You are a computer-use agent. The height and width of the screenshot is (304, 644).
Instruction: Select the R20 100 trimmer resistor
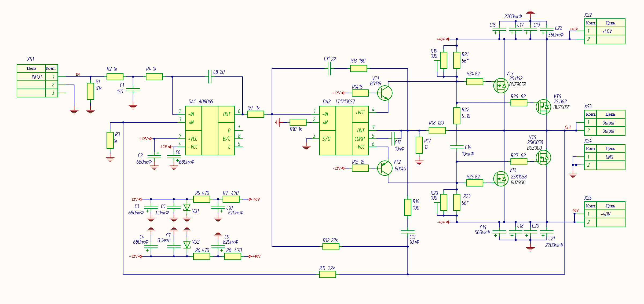pyautogui.click(x=444, y=203)
